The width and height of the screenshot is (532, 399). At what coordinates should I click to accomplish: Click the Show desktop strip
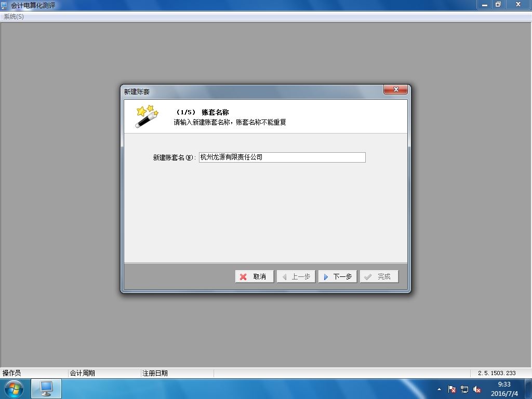(x=528, y=389)
